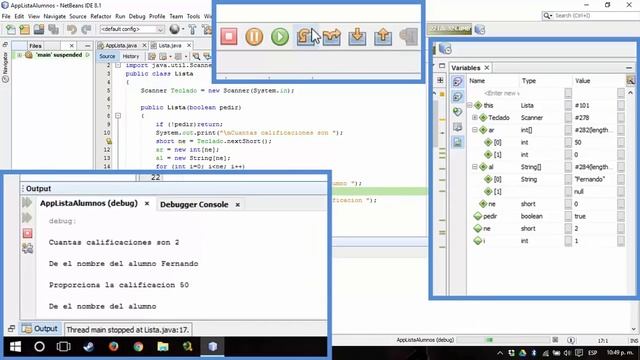The image size is (640, 360).
Task: Open Chrome from Windows taskbar
Action: tap(138, 347)
